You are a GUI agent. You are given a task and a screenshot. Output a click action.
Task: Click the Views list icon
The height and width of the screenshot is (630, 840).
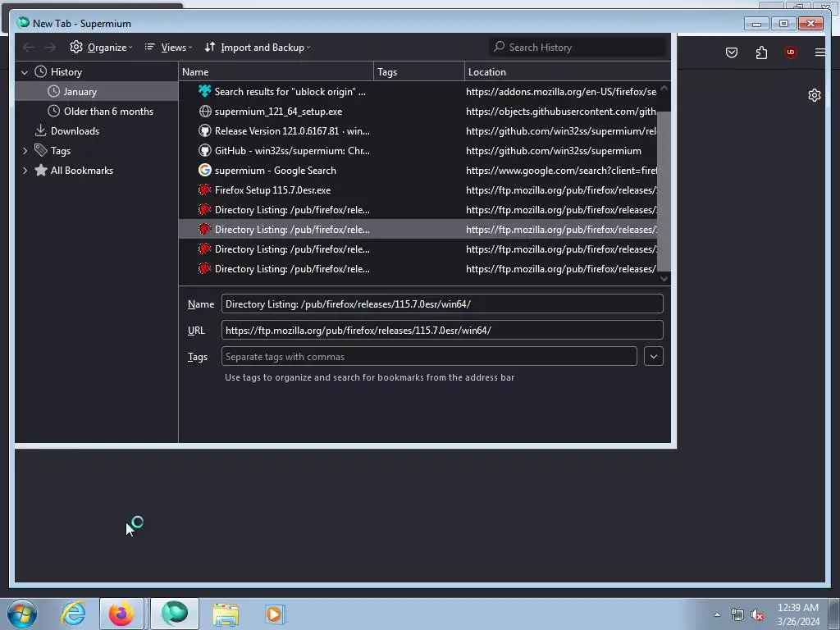pyautogui.click(x=149, y=47)
